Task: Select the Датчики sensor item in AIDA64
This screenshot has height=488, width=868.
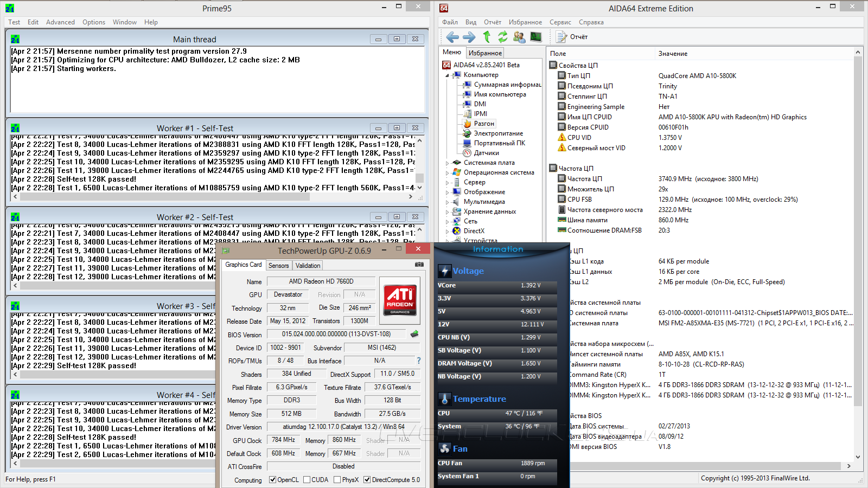Action: [486, 153]
